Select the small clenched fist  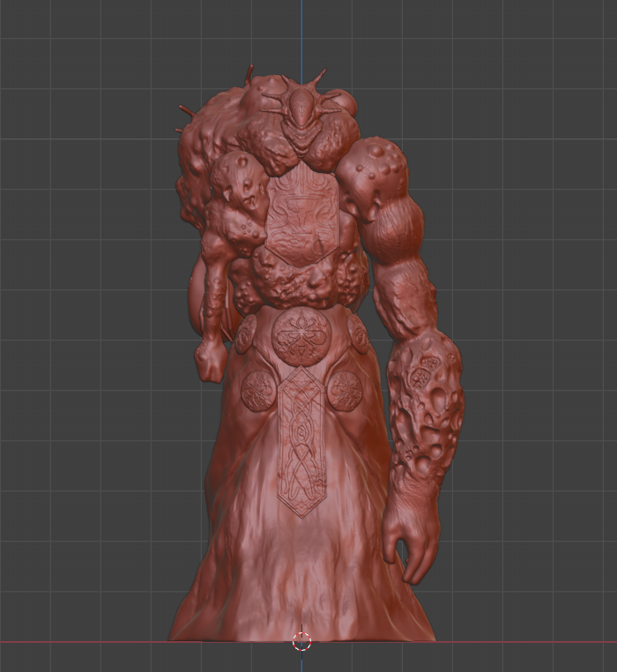pyautogui.click(x=210, y=360)
